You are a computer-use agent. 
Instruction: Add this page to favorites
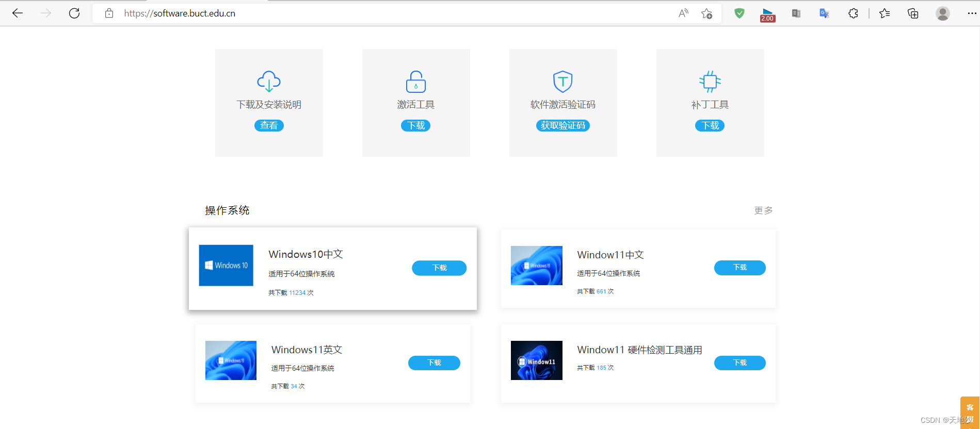point(706,13)
